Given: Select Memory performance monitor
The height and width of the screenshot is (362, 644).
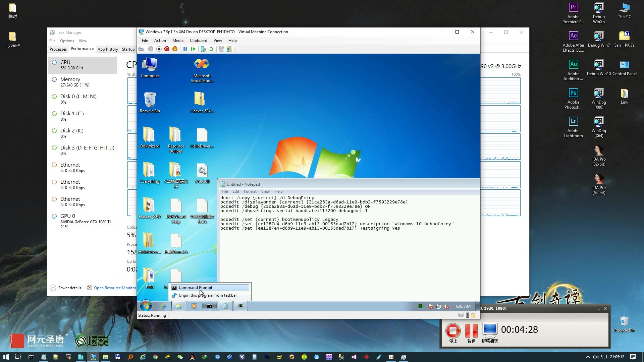Looking at the screenshot, I should (x=70, y=82).
